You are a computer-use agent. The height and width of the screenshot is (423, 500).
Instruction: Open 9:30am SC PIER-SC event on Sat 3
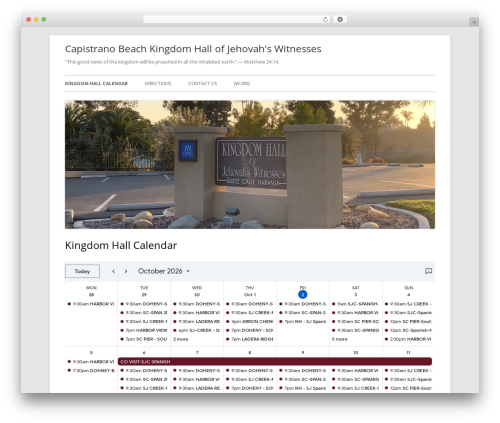[356, 322]
